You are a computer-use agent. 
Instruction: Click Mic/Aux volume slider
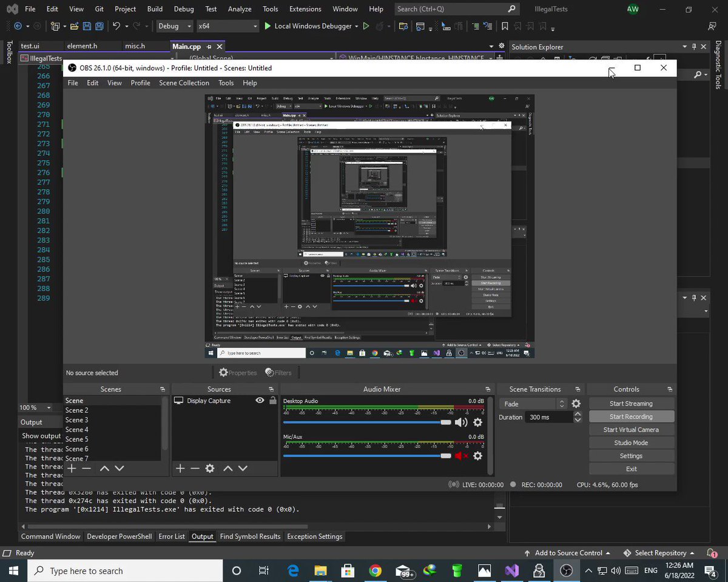pos(367,455)
